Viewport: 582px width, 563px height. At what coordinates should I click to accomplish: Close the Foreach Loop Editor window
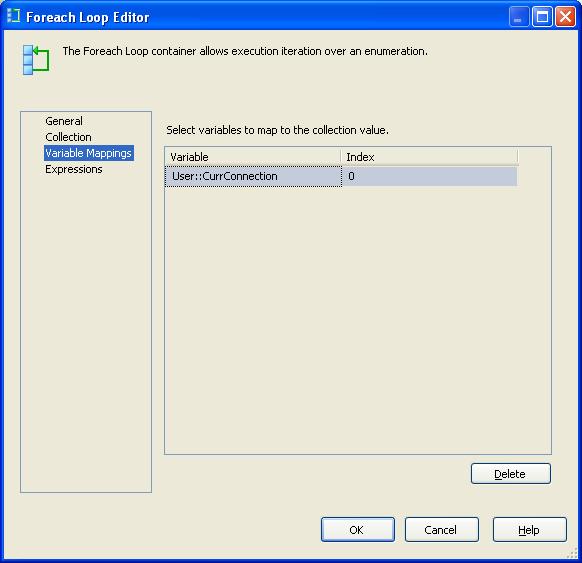tap(565, 17)
